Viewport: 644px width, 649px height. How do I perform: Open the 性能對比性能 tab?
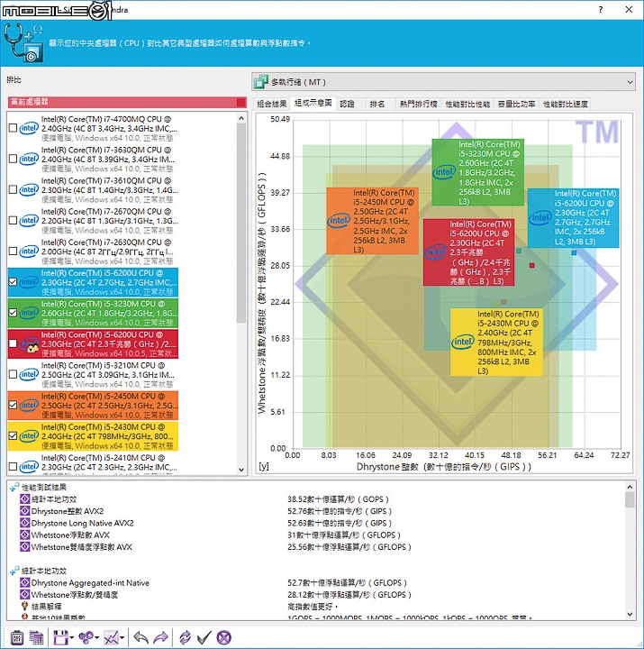pyautogui.click(x=467, y=104)
